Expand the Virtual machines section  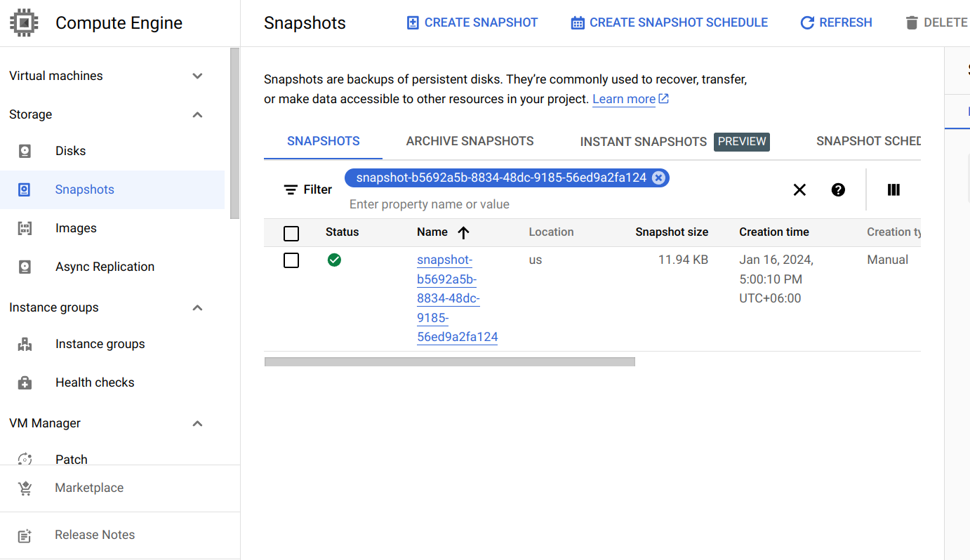(x=197, y=76)
